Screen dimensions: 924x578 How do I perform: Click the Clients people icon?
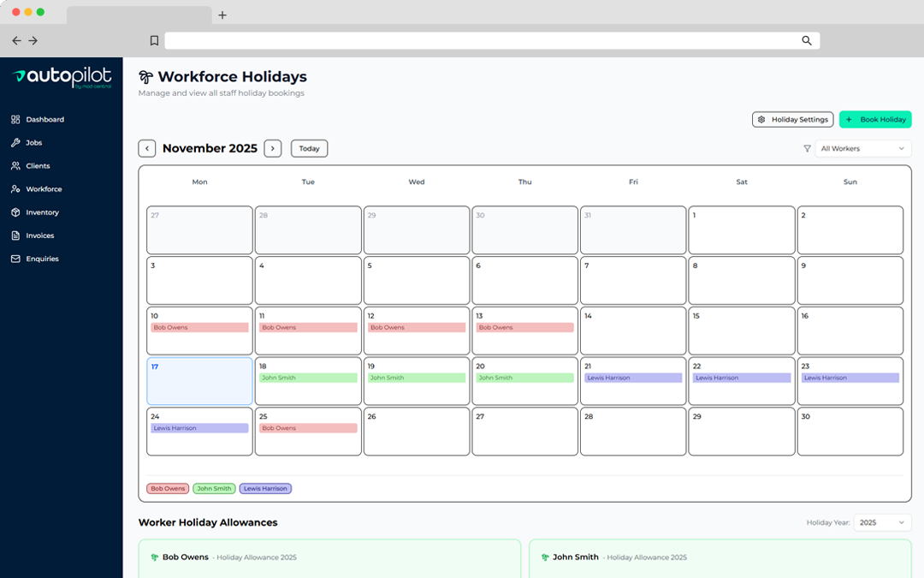coord(14,165)
